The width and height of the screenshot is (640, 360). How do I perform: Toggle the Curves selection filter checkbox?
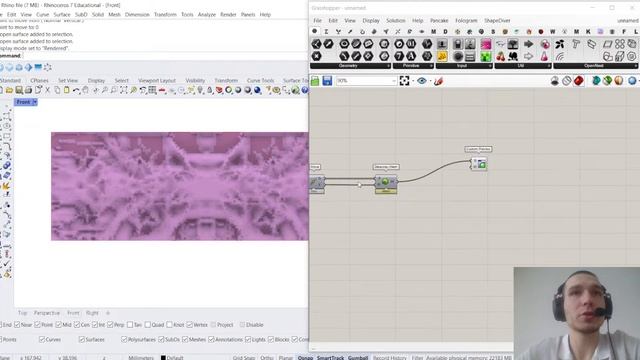tap(42, 340)
